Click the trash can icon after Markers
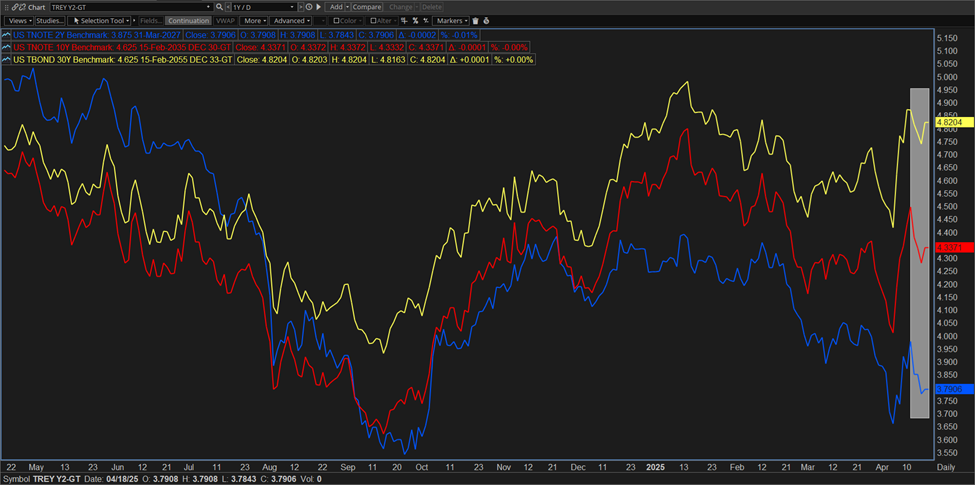975x485 pixels. pos(474,20)
